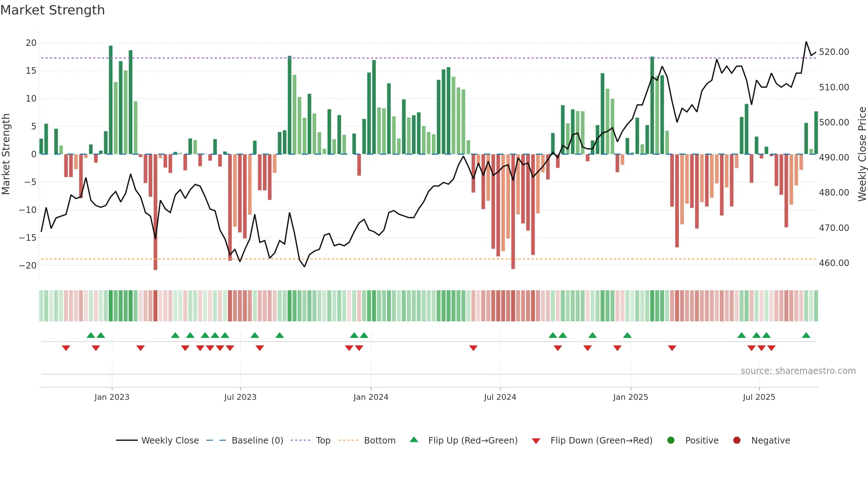Image resolution: width=868 pixels, height=488 pixels.
Task: Click the "520.00" right price axis label
Action: (834, 52)
